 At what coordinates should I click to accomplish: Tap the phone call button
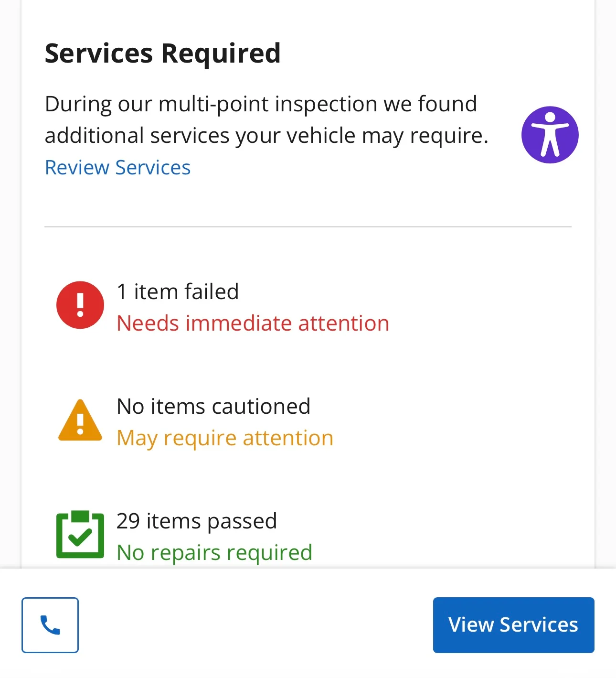[50, 625]
